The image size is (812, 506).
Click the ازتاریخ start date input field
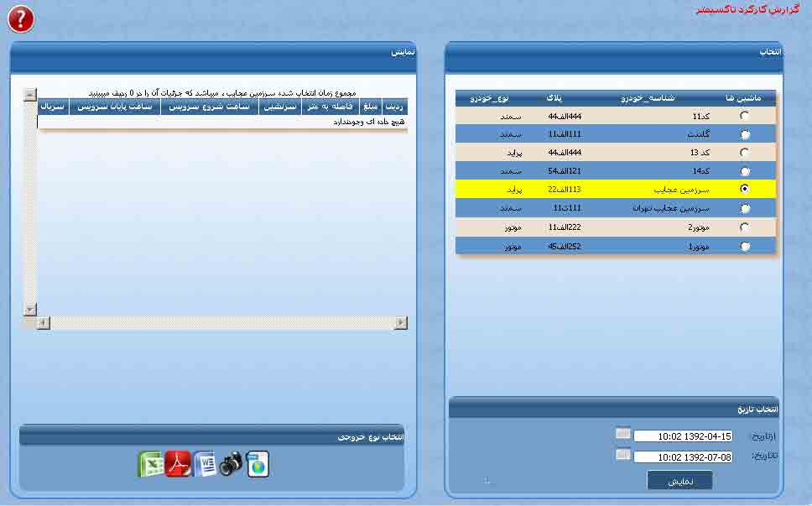(x=684, y=436)
